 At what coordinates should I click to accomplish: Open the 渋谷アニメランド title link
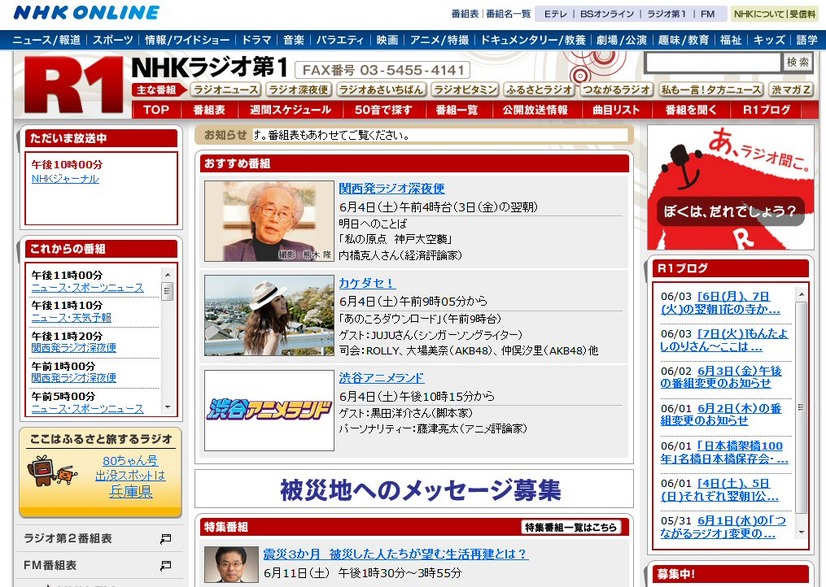381,378
